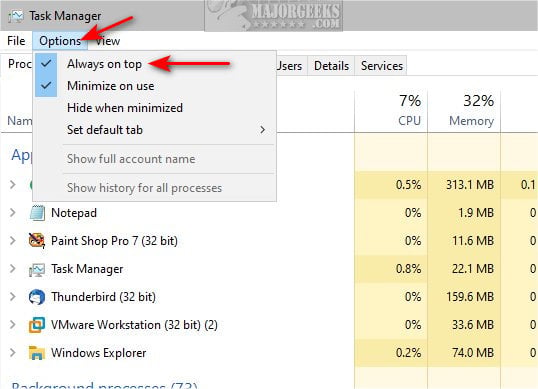Expand the Notepad process row

click(13, 213)
